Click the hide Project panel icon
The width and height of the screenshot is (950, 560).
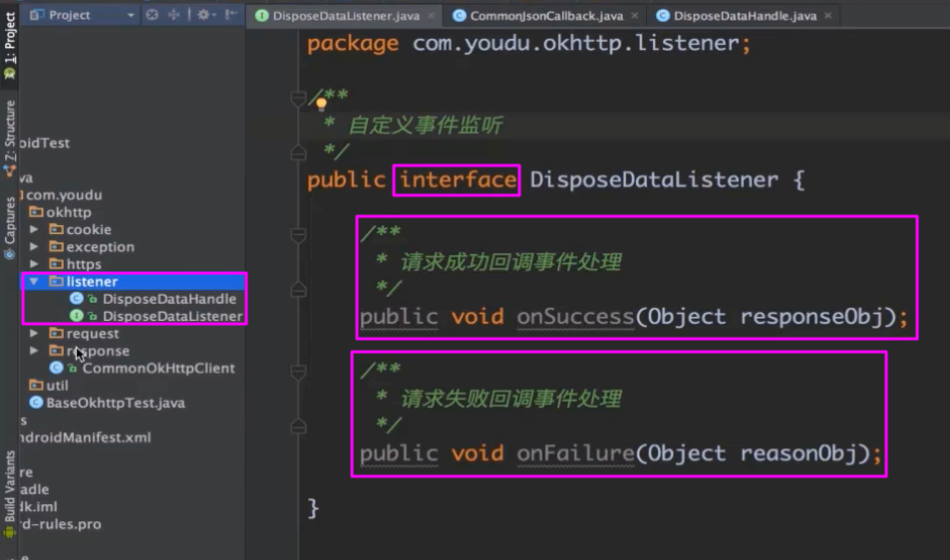[x=231, y=15]
